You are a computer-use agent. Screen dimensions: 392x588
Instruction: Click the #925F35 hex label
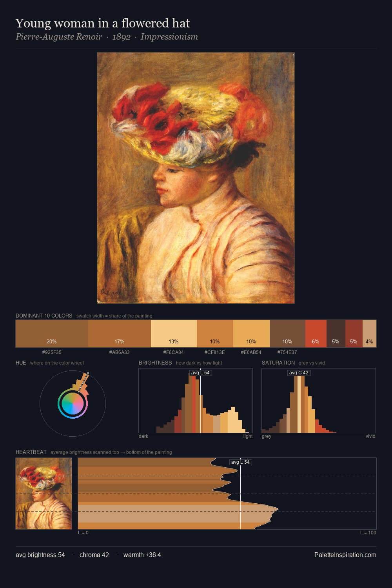tap(52, 352)
